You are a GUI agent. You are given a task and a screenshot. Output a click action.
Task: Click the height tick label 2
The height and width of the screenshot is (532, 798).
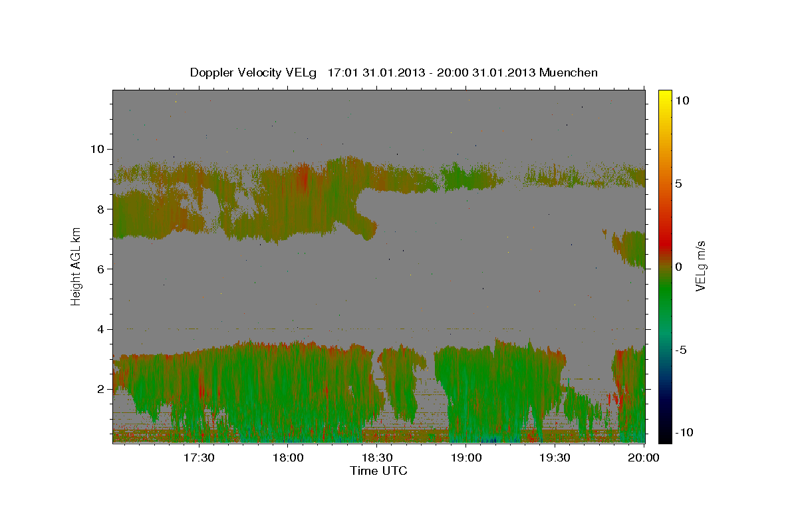coord(101,389)
